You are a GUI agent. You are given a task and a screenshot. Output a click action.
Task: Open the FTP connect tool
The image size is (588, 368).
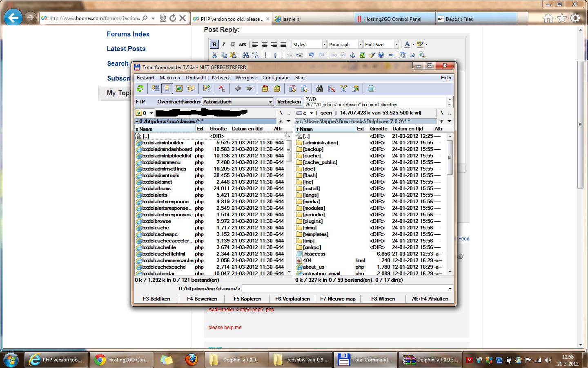[292, 88]
